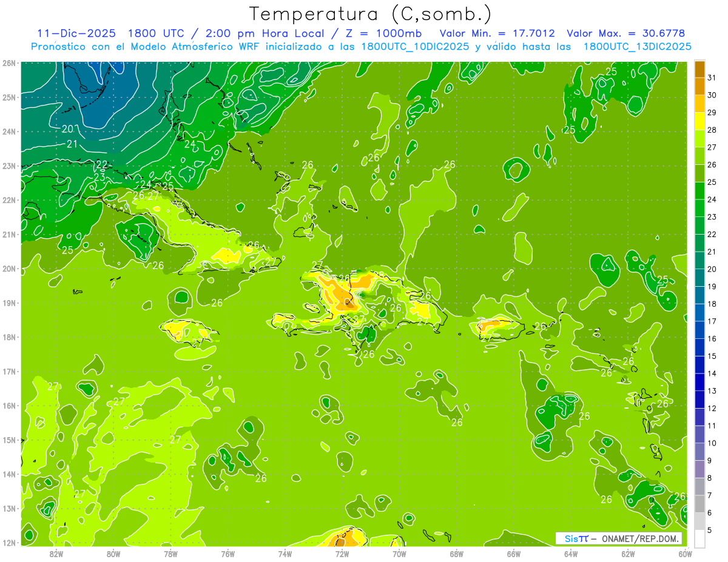Click the '26N' latitude axis label
The image size is (728, 562).
(x=9, y=63)
